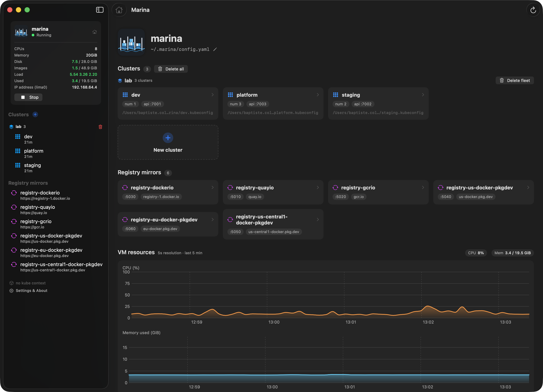543x392 pixels.
Task: Click Delete all clusters button
Action: click(171, 69)
